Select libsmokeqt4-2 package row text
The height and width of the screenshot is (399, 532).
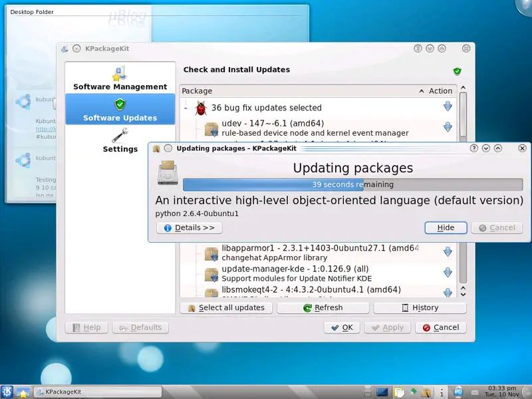pos(311,290)
